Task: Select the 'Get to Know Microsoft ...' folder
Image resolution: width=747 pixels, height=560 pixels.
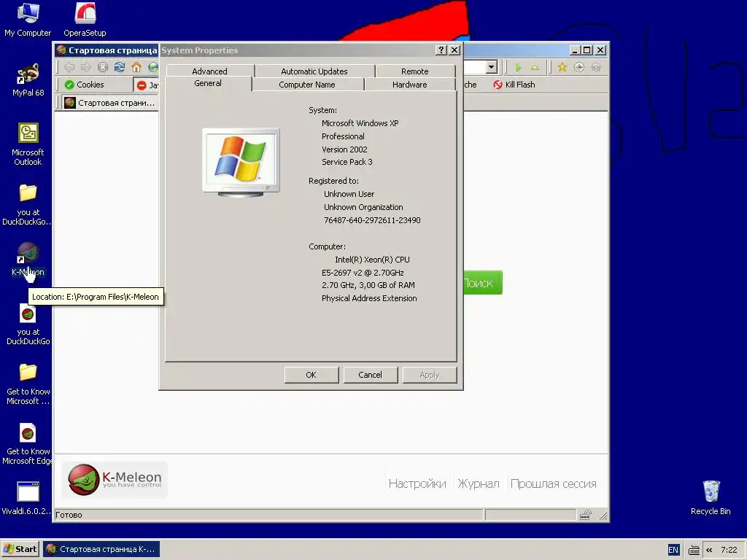Action: (x=28, y=384)
